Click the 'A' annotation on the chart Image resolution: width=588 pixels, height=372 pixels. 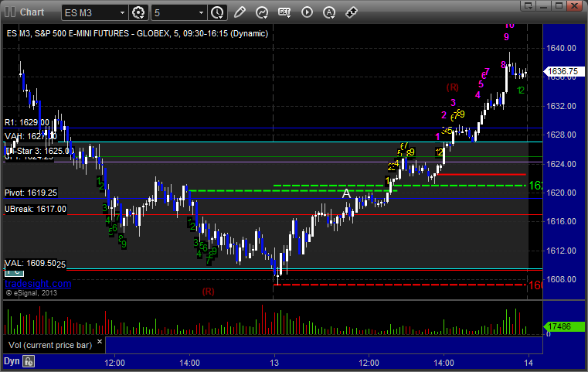pos(346,193)
